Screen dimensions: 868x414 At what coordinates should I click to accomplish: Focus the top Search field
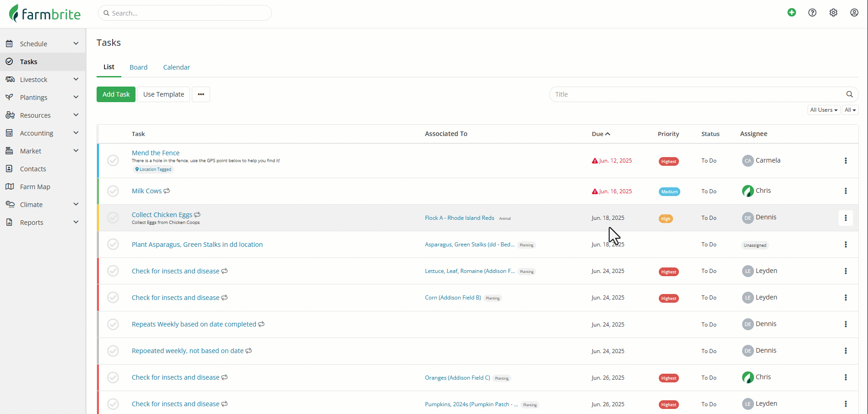[x=185, y=13]
